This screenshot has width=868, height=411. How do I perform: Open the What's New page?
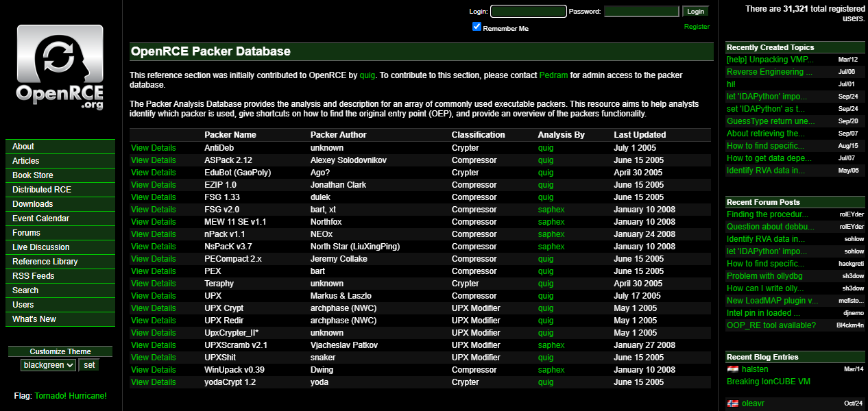pyautogui.click(x=60, y=319)
